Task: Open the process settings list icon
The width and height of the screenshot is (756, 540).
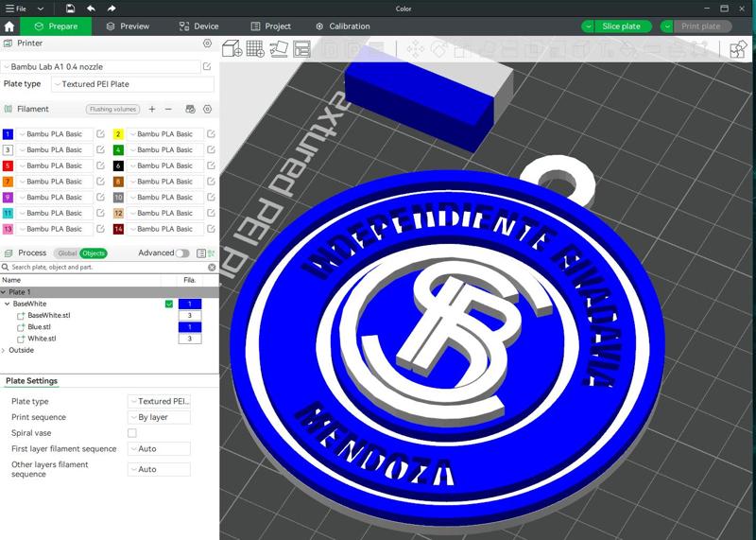Action: (x=201, y=253)
